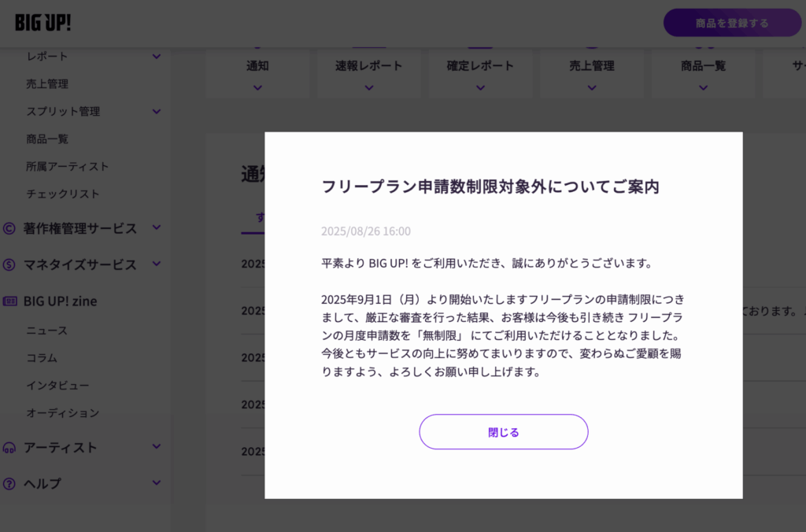Click the copyright icon beside 著作権管理サービス
Screen dimensions: 806x532
(x=10, y=228)
